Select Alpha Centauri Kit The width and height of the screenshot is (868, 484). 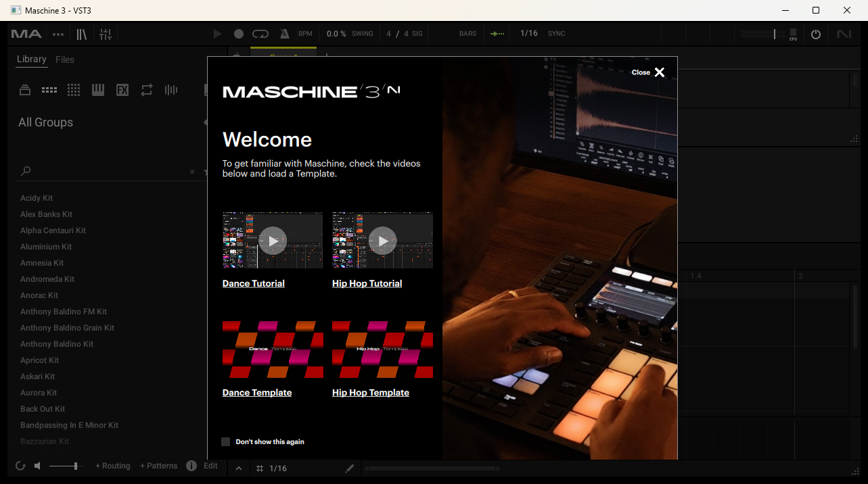click(53, 231)
